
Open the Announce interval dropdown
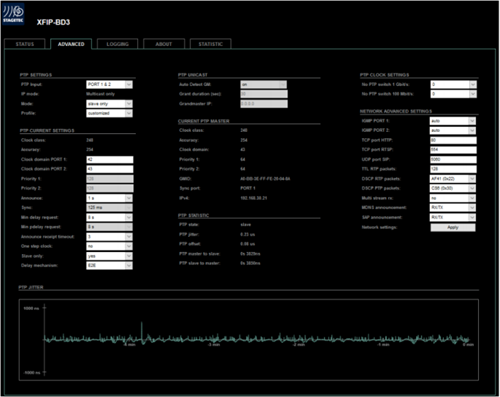(x=109, y=198)
